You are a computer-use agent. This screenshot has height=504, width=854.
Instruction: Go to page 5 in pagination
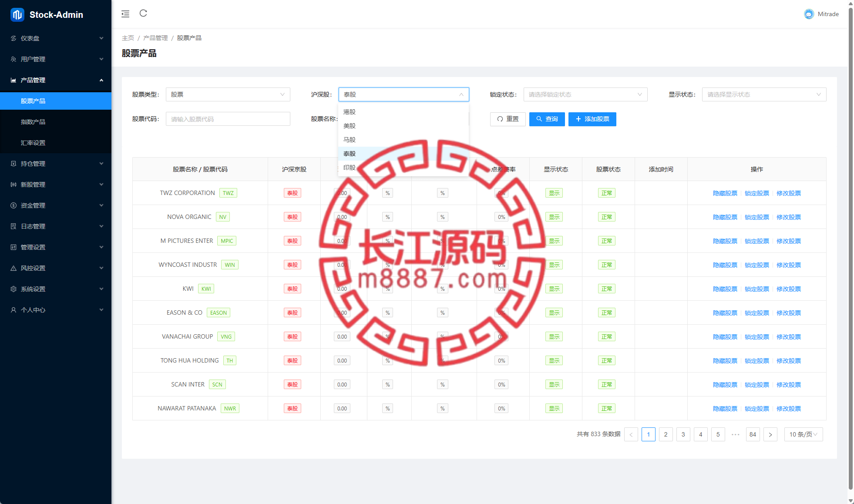pyautogui.click(x=718, y=434)
